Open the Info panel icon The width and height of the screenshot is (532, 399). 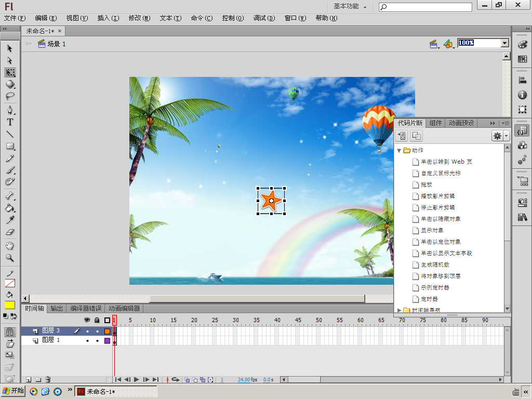(x=523, y=95)
